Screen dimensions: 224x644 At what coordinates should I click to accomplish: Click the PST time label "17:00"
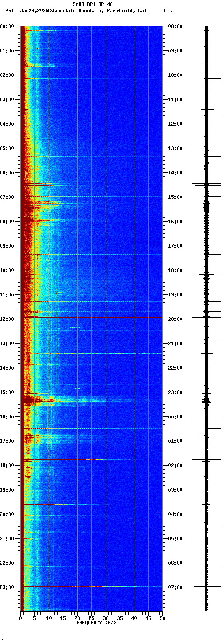(7, 441)
